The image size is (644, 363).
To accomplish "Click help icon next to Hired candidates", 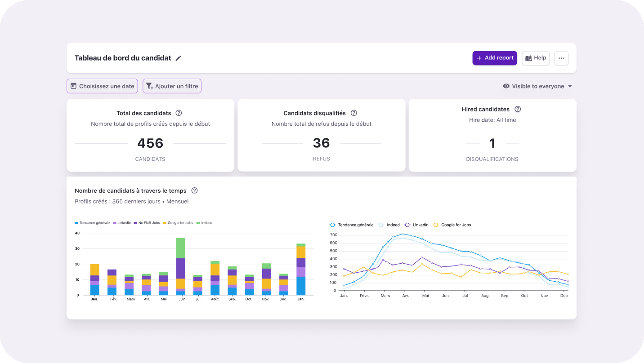I will pos(518,109).
